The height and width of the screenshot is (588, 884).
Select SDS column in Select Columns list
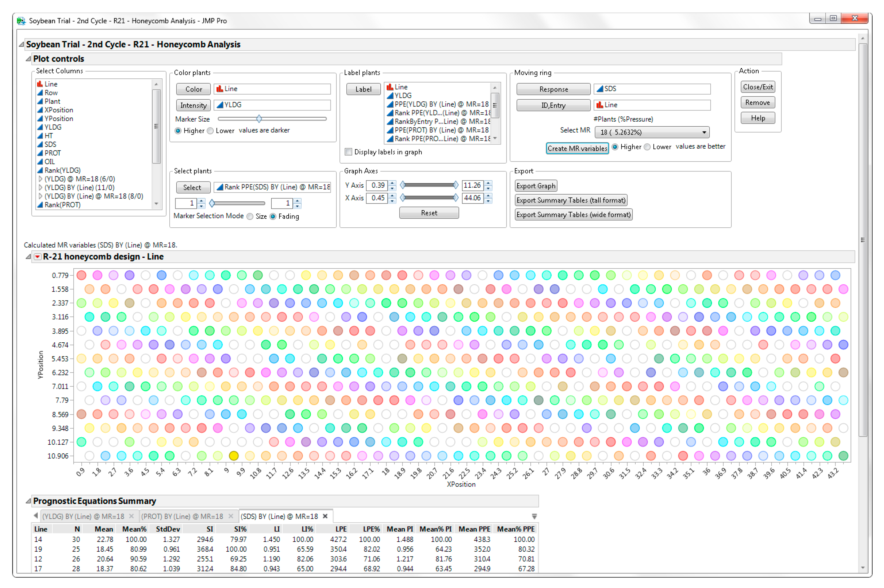pos(50,144)
